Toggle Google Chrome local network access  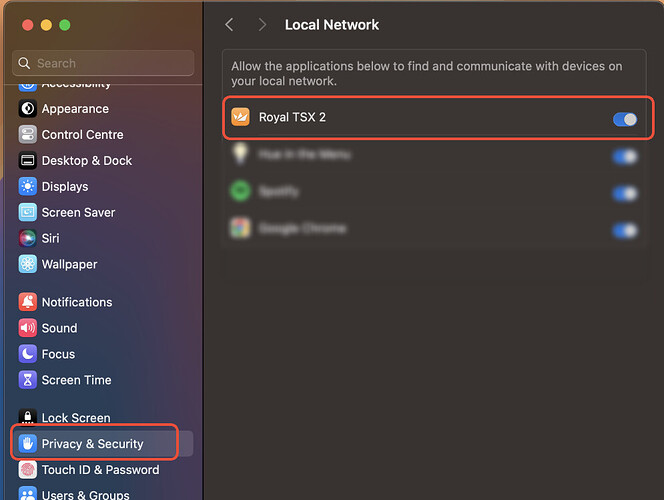point(624,230)
